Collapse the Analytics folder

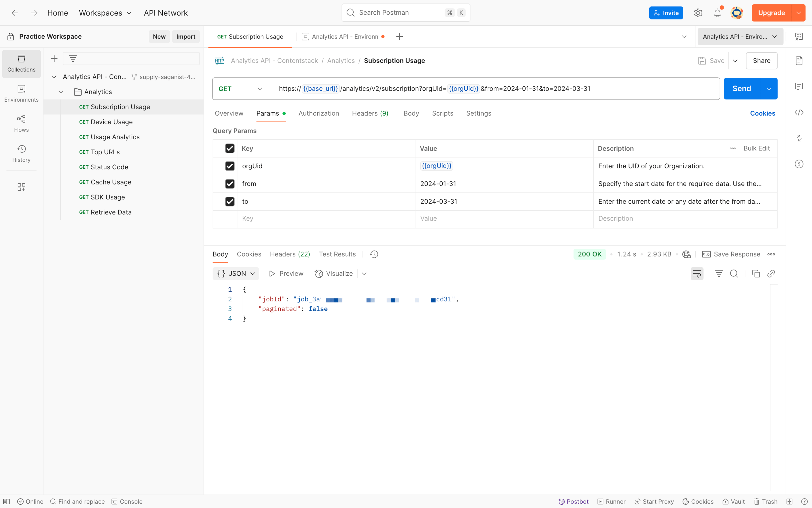tap(61, 92)
